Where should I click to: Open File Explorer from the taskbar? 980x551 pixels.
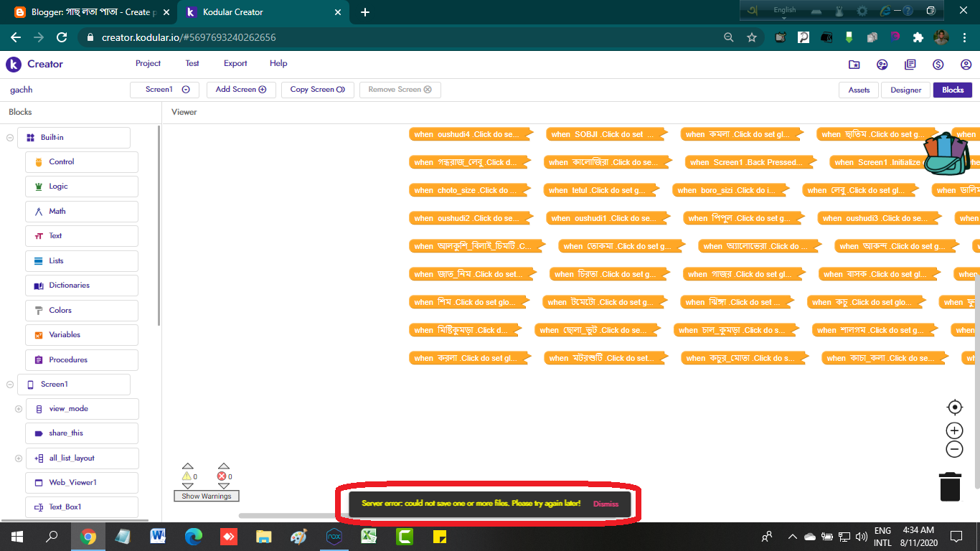[x=264, y=536]
